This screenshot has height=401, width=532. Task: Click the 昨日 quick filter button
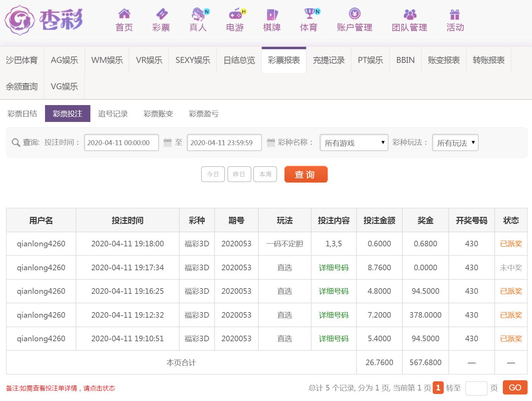(x=239, y=174)
